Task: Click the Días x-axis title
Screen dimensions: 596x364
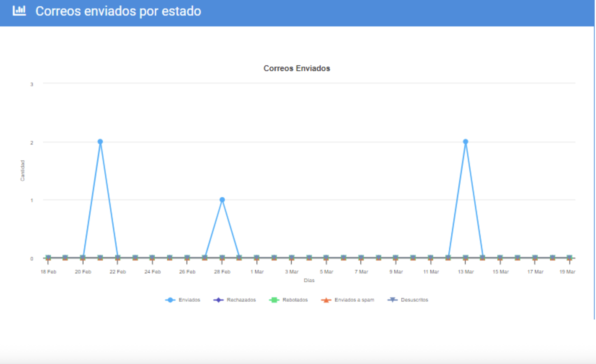Action: coord(309,280)
